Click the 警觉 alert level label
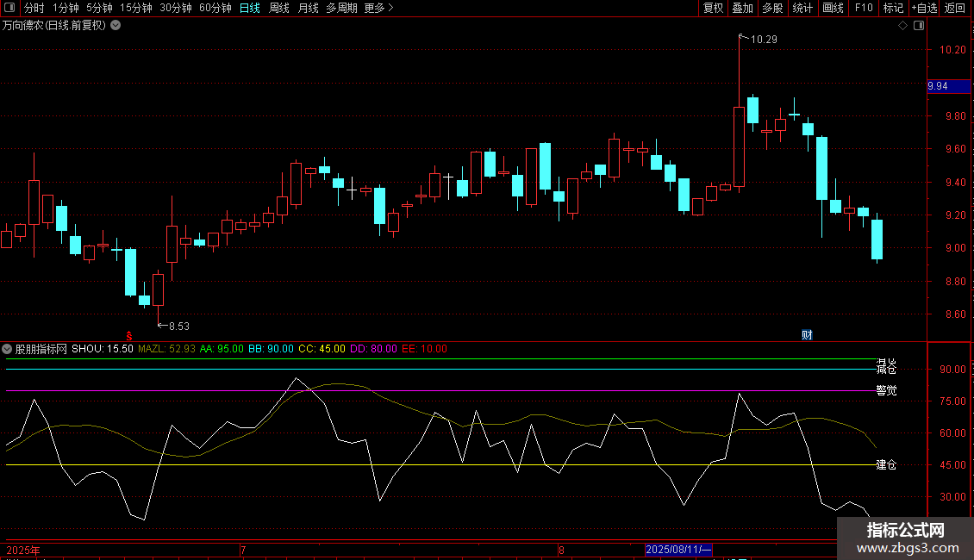The height and width of the screenshot is (560, 974). [x=886, y=390]
